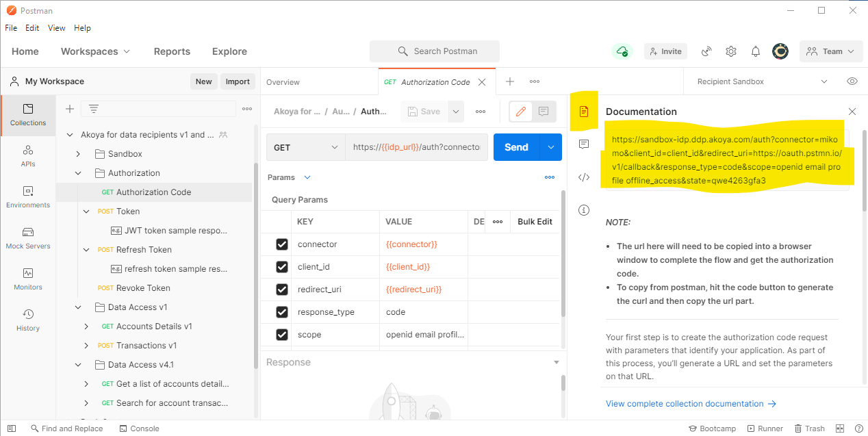Switch to the Overview tab
This screenshot has height=436, width=868.
(x=283, y=82)
